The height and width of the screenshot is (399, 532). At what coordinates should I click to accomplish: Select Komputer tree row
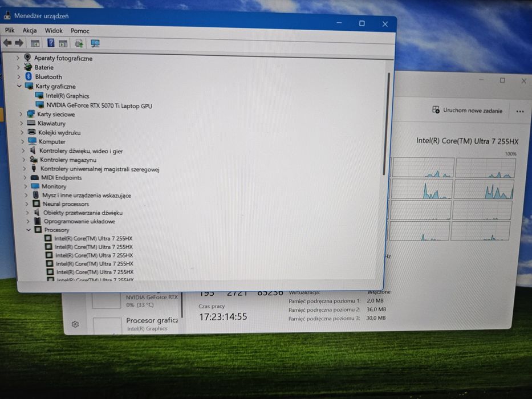52,141
